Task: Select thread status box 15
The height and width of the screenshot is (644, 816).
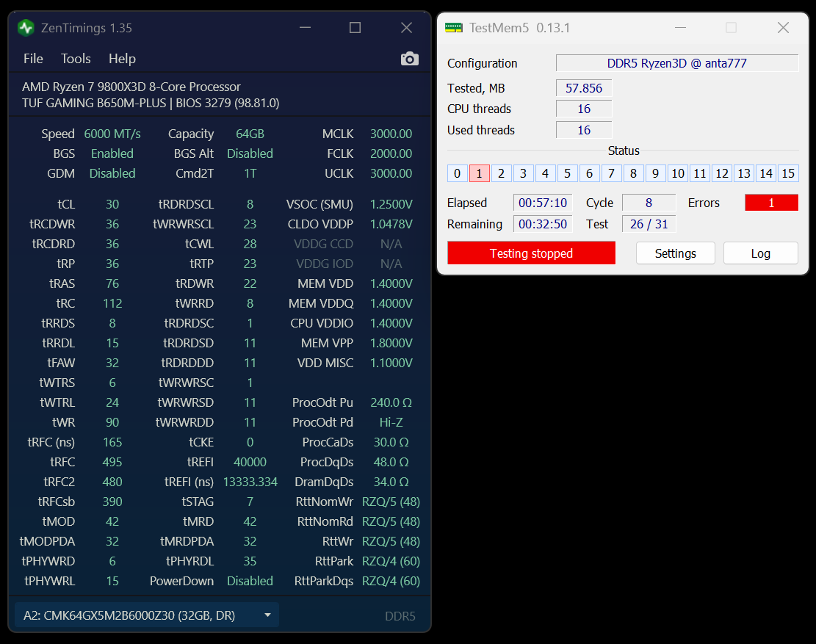Action: click(788, 173)
